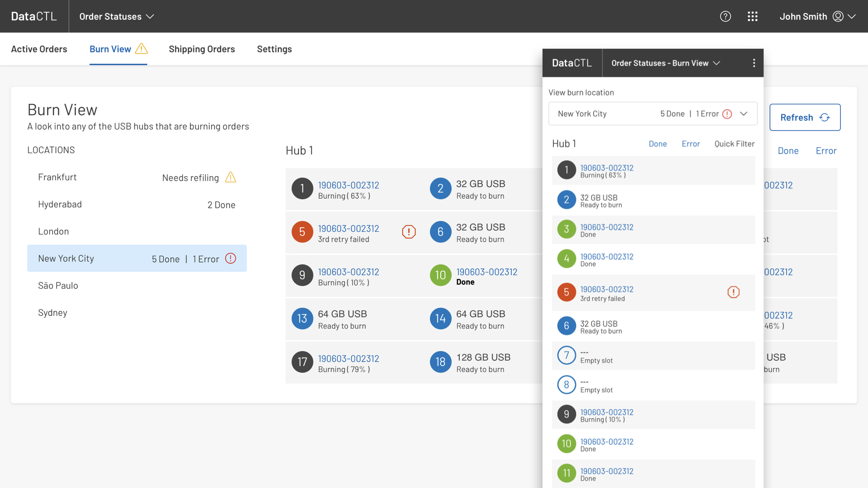
Task: Open the apps grid icon
Action: [x=752, y=16]
